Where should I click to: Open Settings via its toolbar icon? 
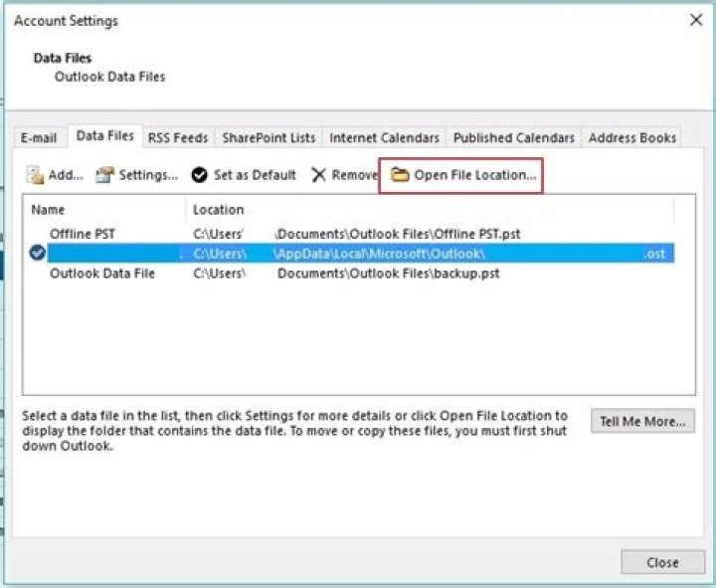pos(104,175)
